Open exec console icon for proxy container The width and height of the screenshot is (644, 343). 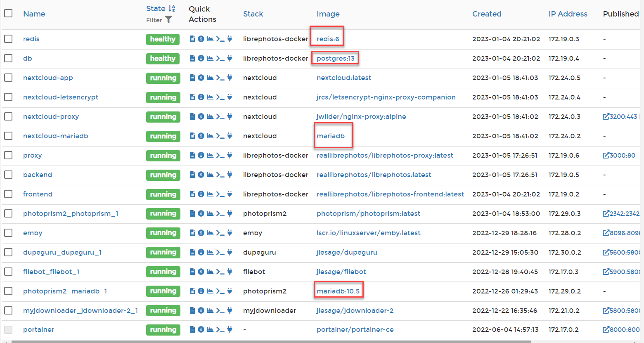coord(220,155)
